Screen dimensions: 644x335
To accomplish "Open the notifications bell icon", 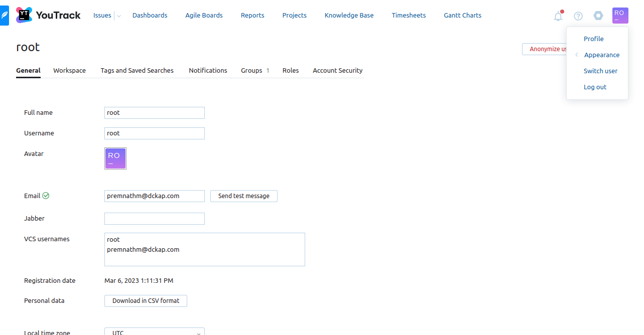I will [558, 16].
